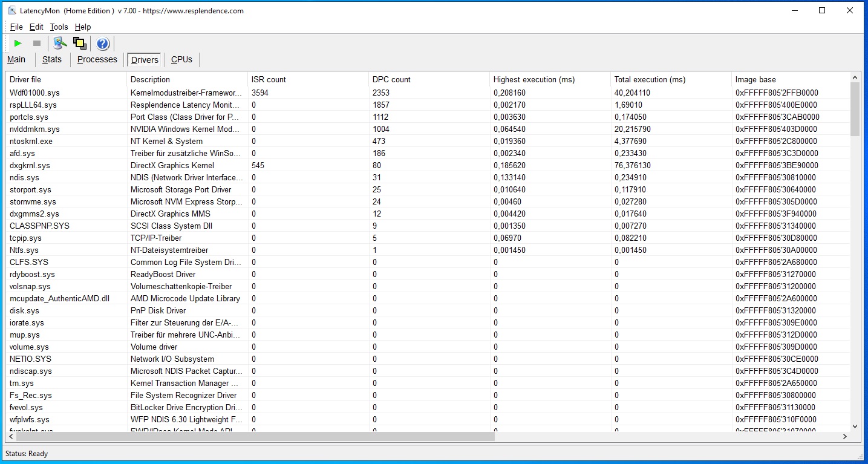
Task: Click the Status: Ready status bar text
Action: pyautogui.click(x=27, y=454)
